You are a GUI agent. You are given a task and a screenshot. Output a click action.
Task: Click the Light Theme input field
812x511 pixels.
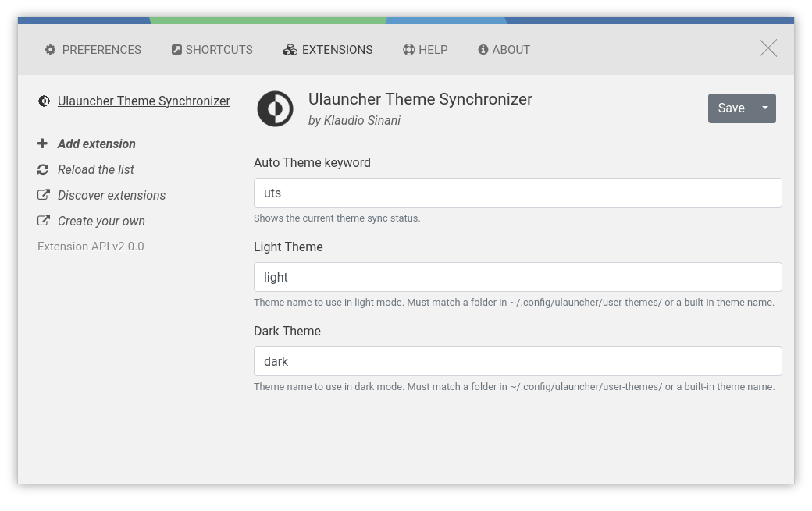click(x=518, y=277)
